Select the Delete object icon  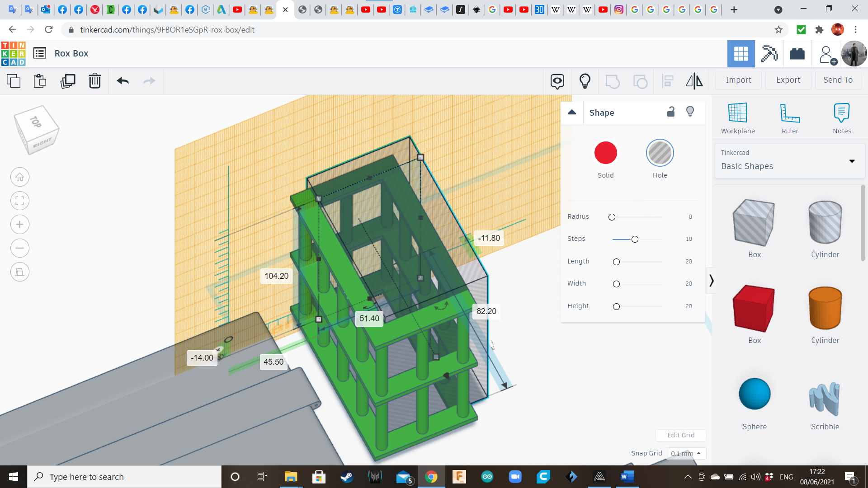tap(95, 80)
